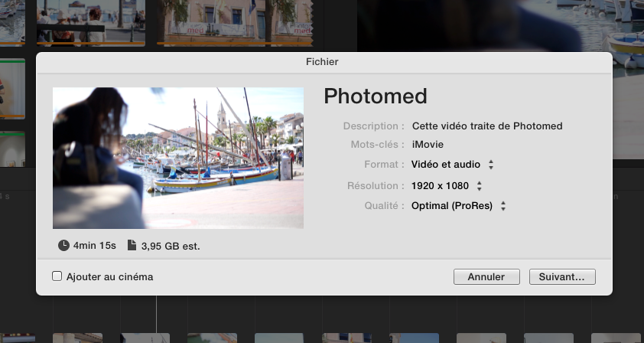Click the Qualité stepper arrows
This screenshot has height=343, width=644.
pos(503,206)
